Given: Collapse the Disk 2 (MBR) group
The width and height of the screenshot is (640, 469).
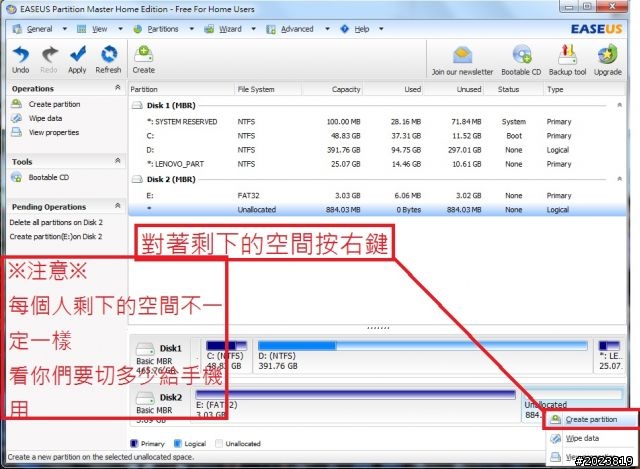Looking at the screenshot, I should pyautogui.click(x=619, y=179).
